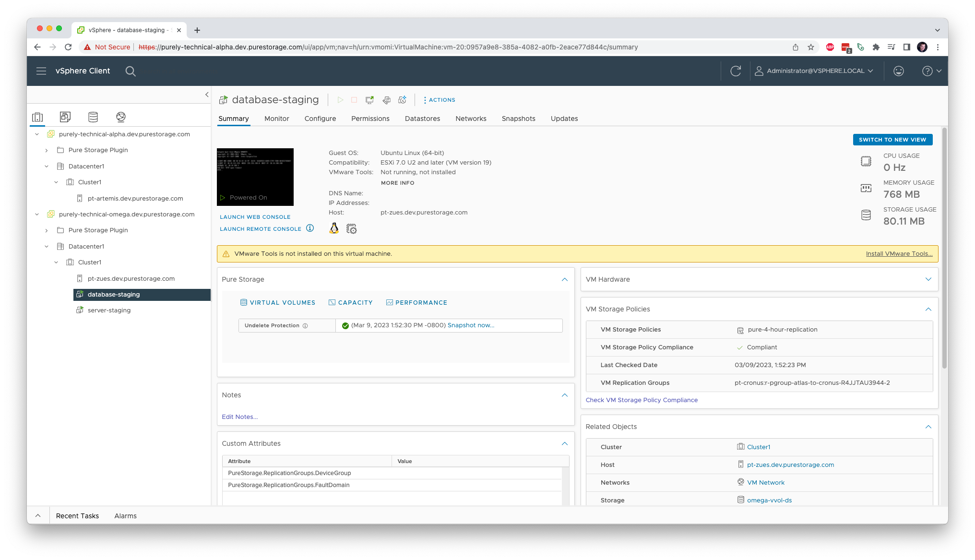Collapse the navigator sidebar panel
This screenshot has height=560, width=975.
pyautogui.click(x=207, y=95)
